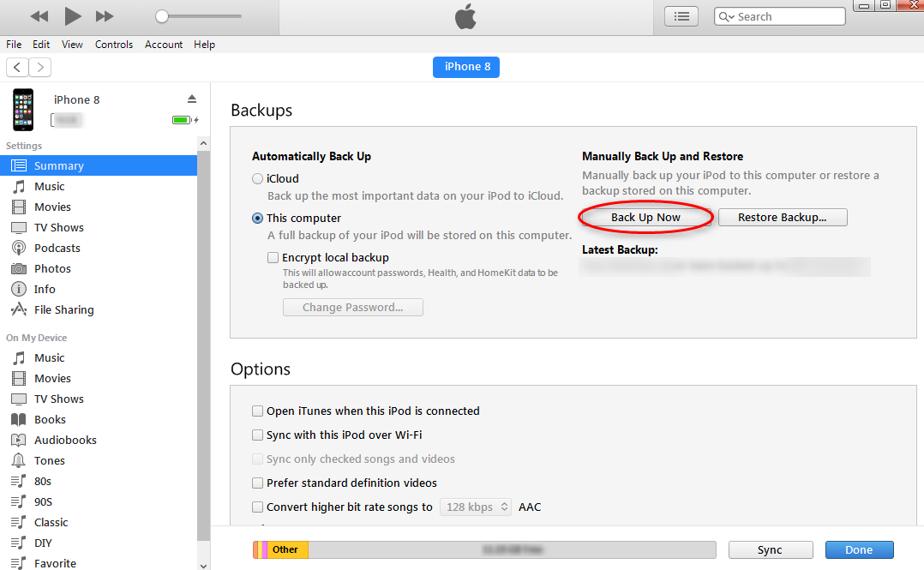Open TV Shows icon under On My Device

point(19,399)
